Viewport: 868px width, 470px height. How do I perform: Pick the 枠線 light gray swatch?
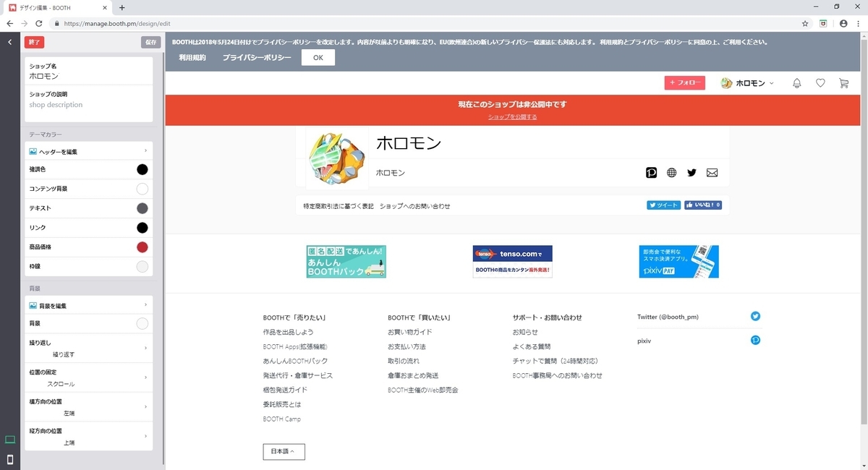(x=142, y=267)
